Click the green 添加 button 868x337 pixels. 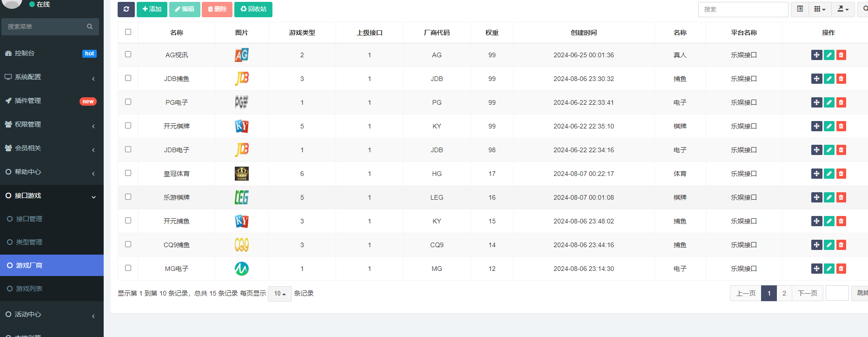[152, 9]
